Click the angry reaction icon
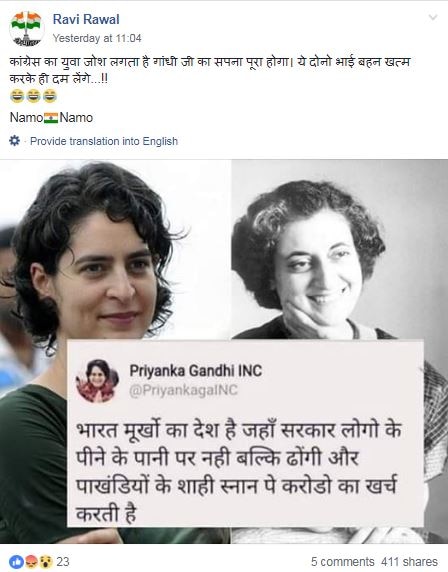 tap(32, 562)
